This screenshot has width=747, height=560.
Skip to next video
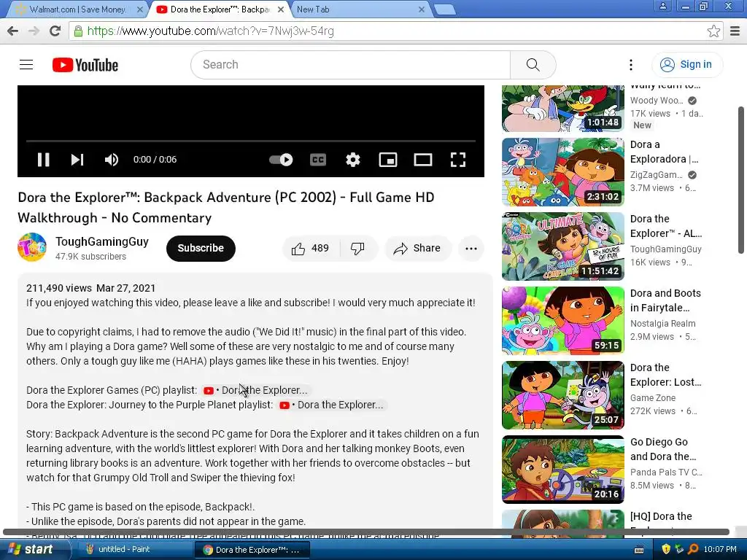tap(77, 160)
